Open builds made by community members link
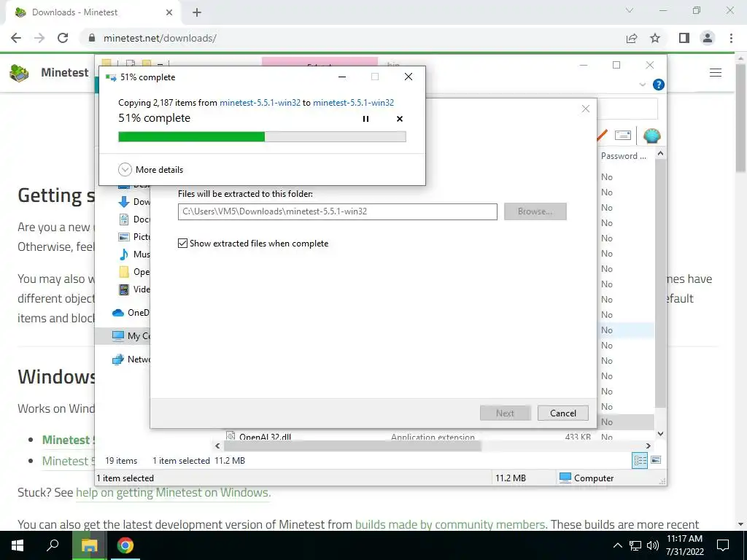 click(450, 524)
